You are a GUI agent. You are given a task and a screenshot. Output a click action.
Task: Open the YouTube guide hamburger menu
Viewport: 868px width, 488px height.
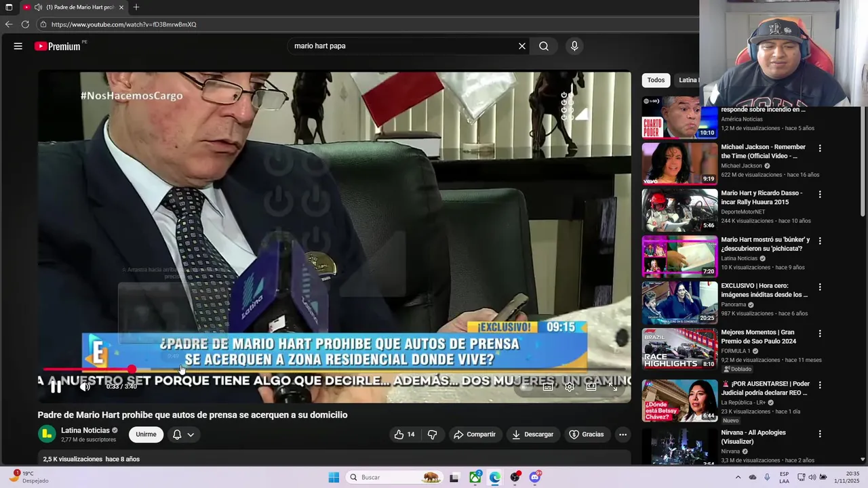(18, 46)
